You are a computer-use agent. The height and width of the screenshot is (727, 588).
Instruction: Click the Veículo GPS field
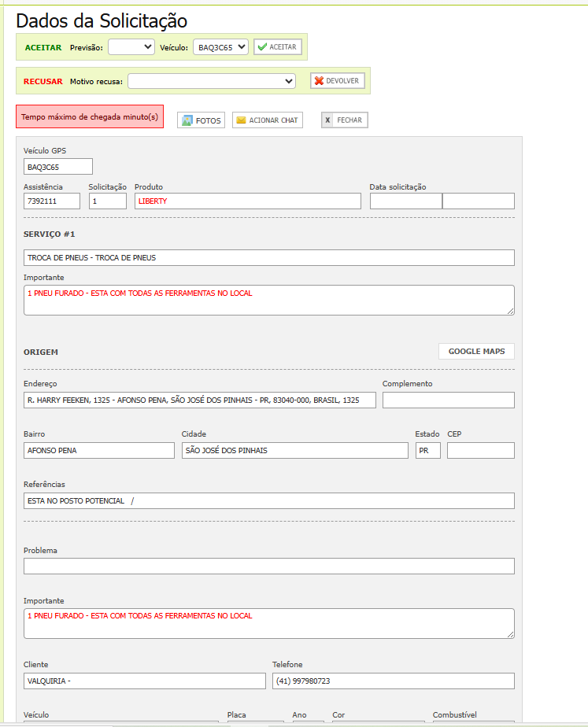[x=58, y=167]
